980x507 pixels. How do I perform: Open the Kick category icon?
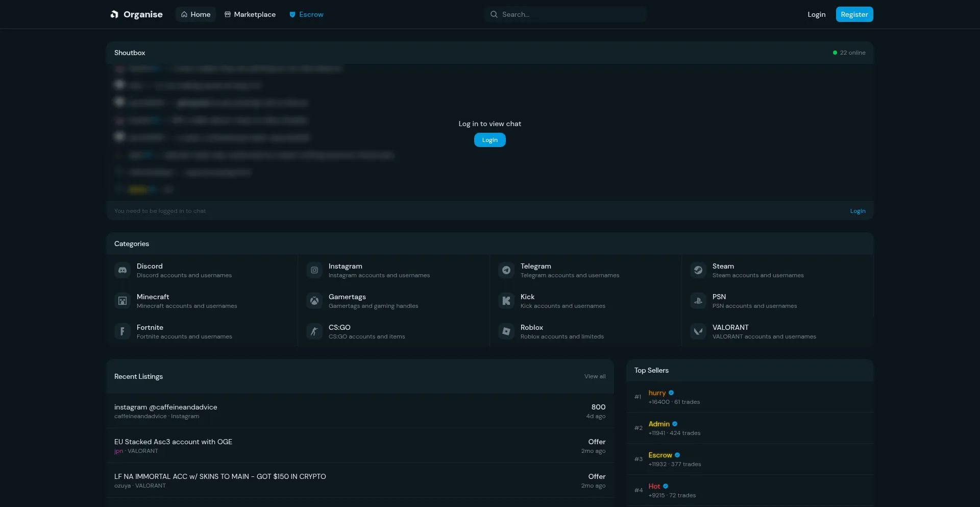pyautogui.click(x=506, y=301)
